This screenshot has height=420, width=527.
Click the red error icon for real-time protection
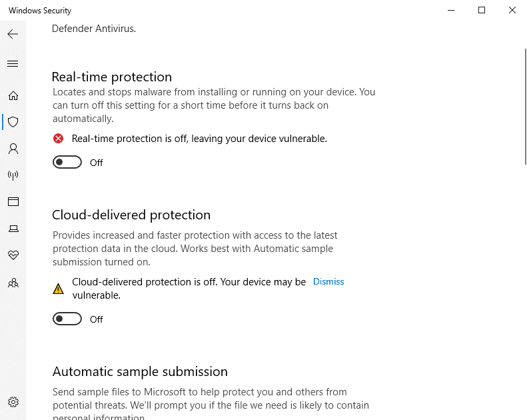pos(59,139)
